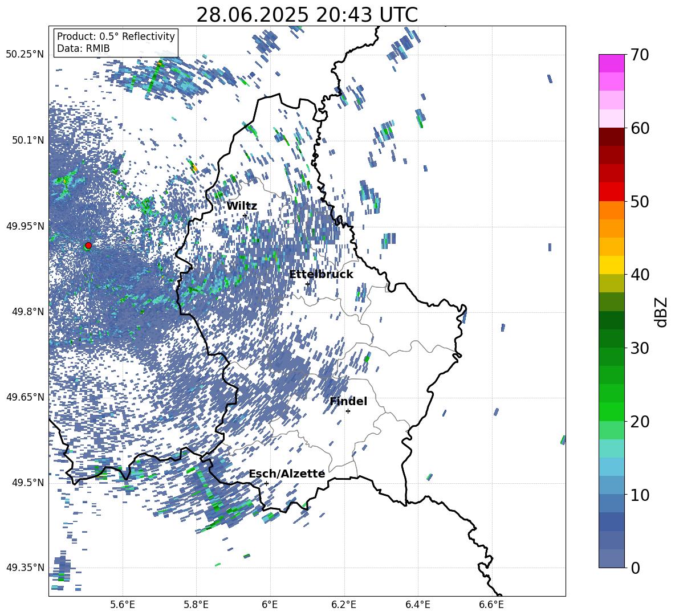Click the cross marker below Esch/Alzette
The width and height of the screenshot is (675, 616).
tap(266, 483)
